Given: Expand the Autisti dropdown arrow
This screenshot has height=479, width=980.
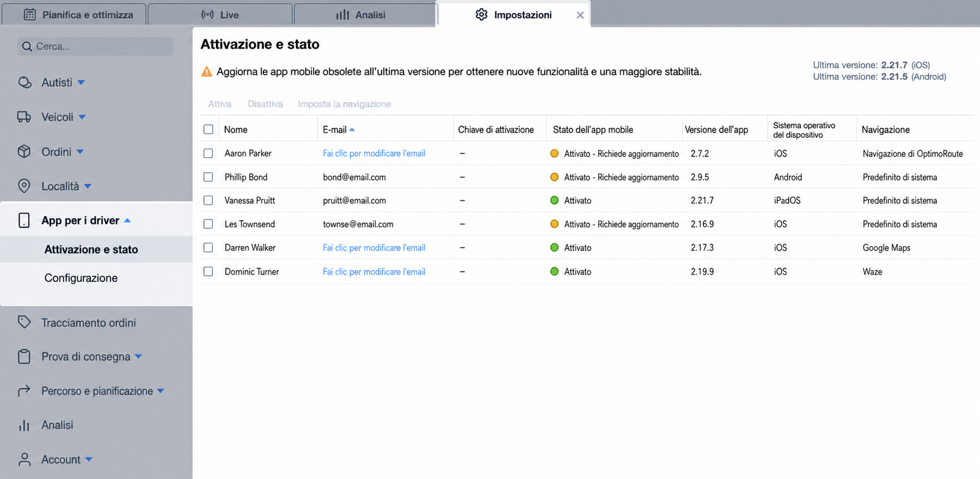Looking at the screenshot, I should (81, 83).
